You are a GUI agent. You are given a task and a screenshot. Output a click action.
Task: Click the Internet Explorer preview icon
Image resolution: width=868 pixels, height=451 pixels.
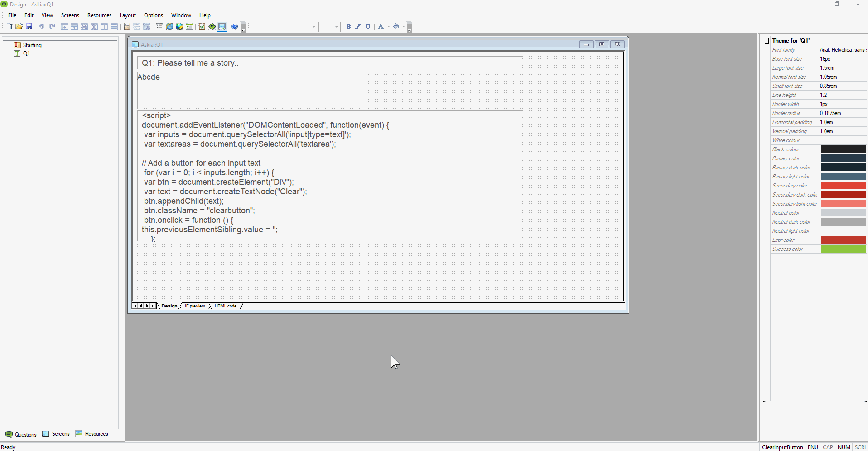click(x=169, y=27)
